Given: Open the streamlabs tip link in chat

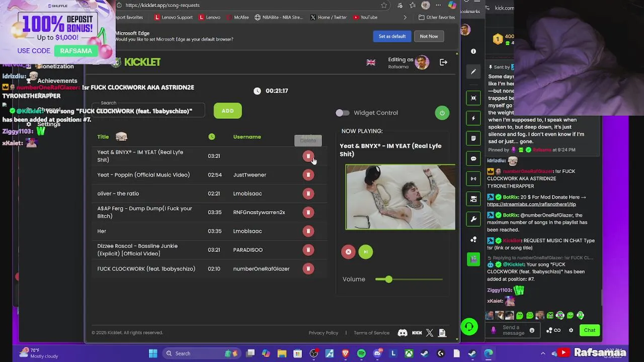Looking at the screenshot, I should 531,204.
